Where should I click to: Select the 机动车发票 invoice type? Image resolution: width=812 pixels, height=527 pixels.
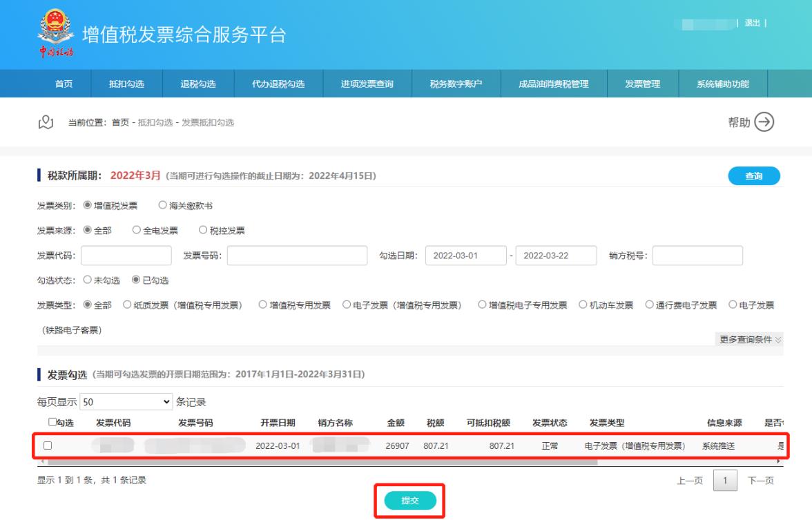(x=583, y=305)
